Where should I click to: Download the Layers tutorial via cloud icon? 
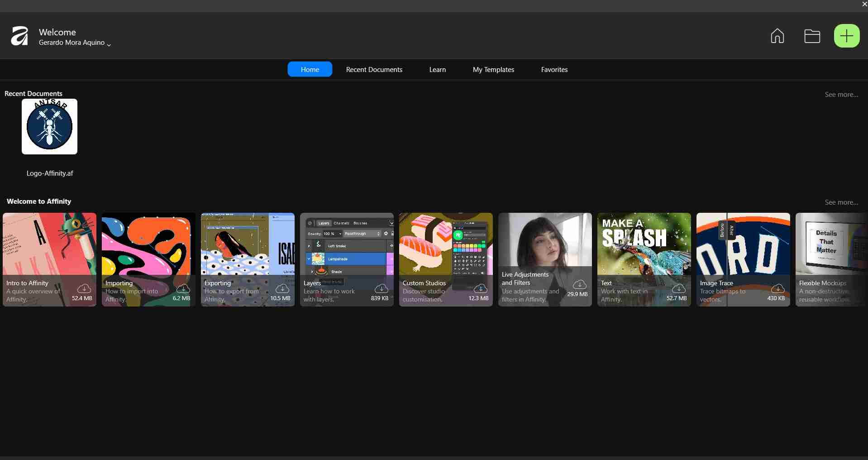(x=381, y=288)
